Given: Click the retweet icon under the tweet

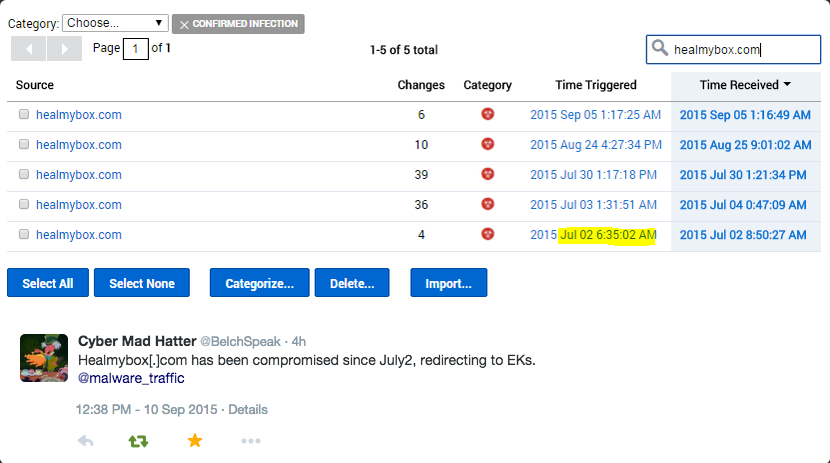Looking at the screenshot, I should tap(138, 441).
